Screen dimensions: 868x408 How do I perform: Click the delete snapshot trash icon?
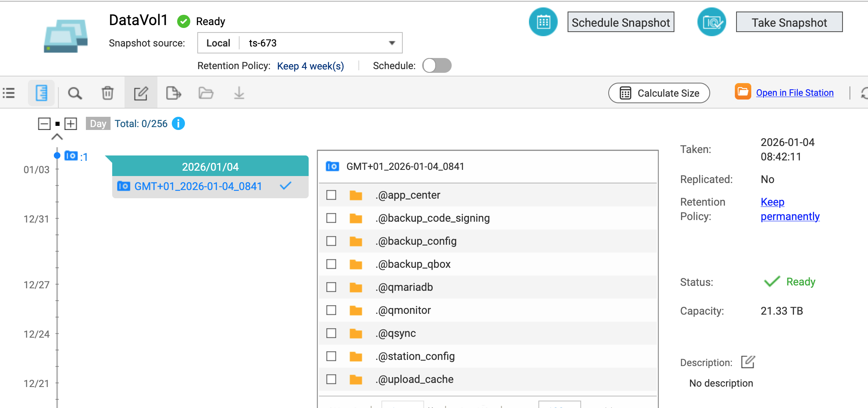pyautogui.click(x=108, y=93)
